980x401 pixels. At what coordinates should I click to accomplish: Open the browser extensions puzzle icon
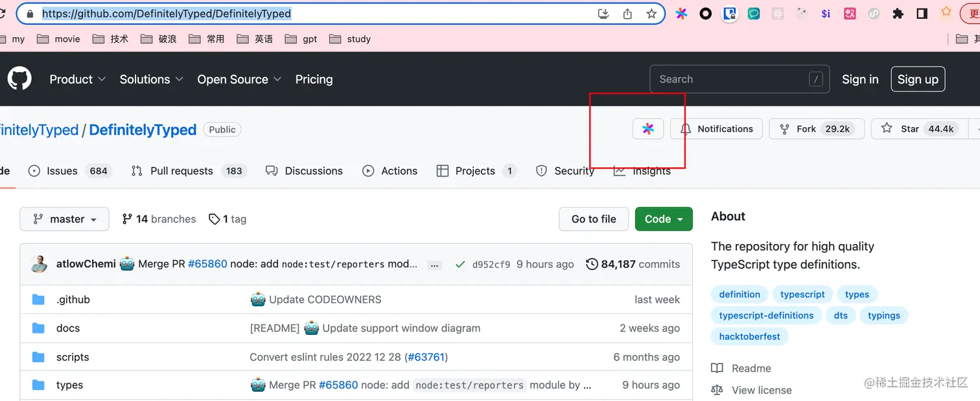click(x=898, y=14)
